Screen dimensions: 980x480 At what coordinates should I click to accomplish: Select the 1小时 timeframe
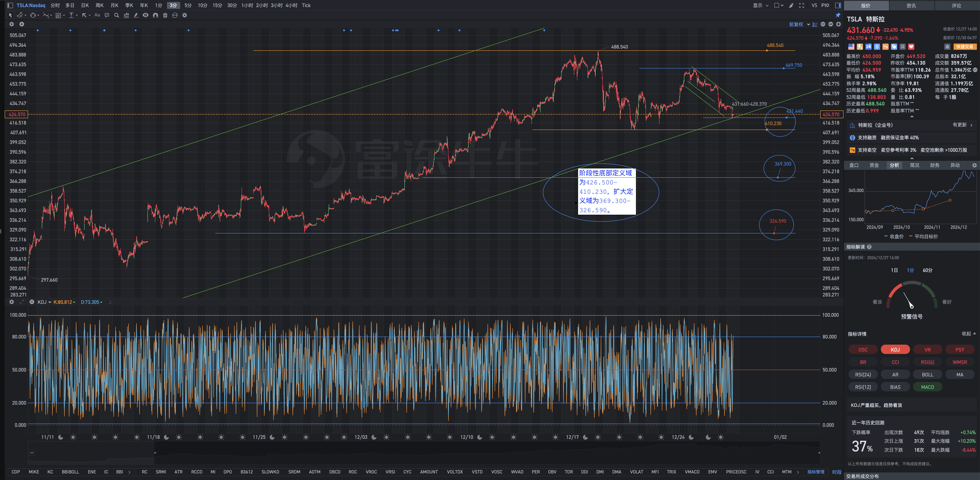point(247,5)
